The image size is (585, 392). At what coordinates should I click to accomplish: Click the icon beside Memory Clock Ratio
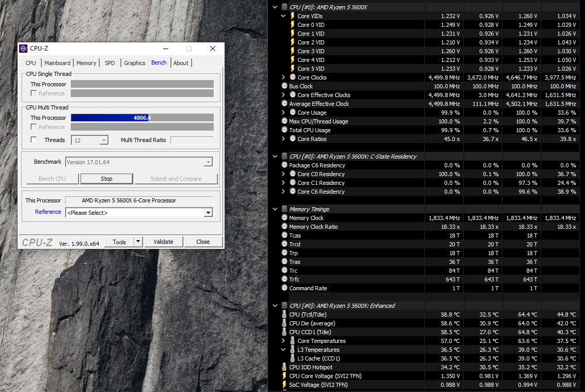point(284,226)
